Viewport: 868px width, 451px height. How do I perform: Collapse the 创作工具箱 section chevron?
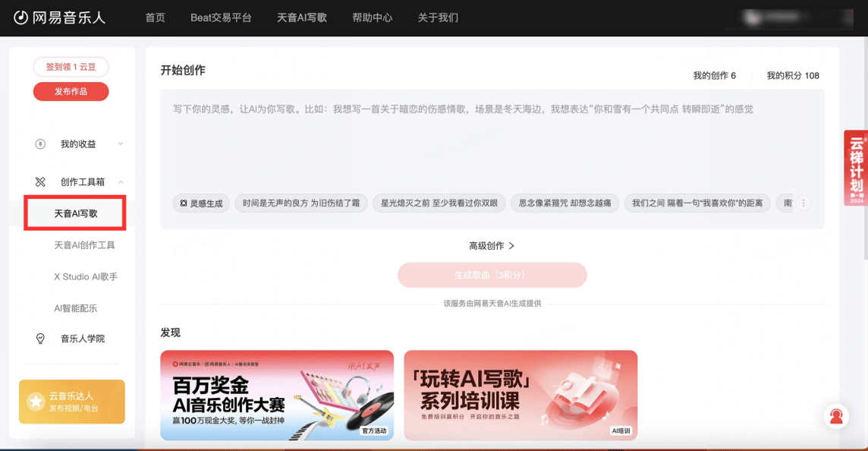pos(121,182)
